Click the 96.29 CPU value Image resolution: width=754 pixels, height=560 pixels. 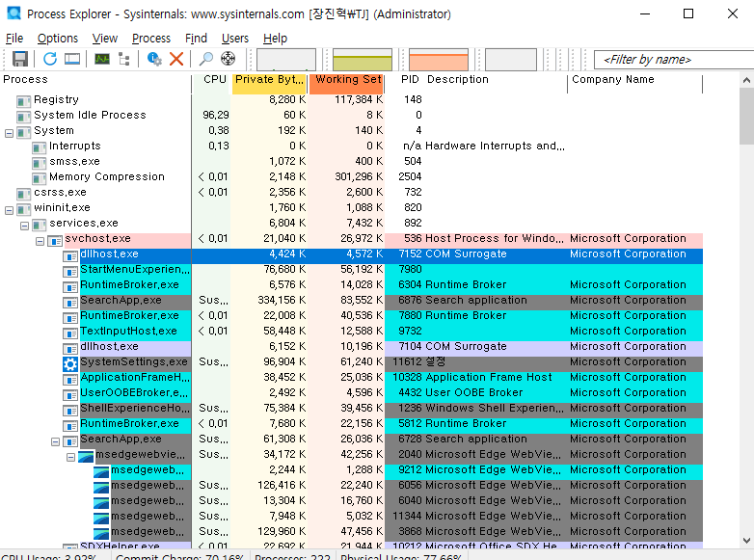(216, 115)
